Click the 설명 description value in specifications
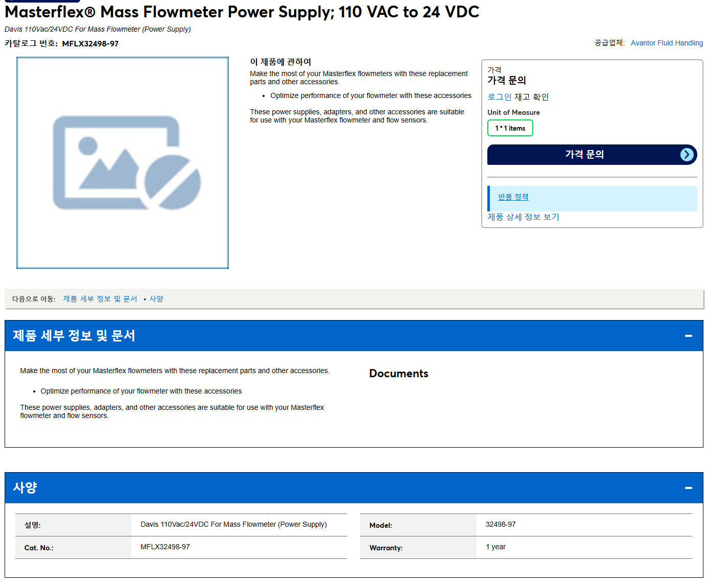The image size is (707, 588). (x=233, y=524)
